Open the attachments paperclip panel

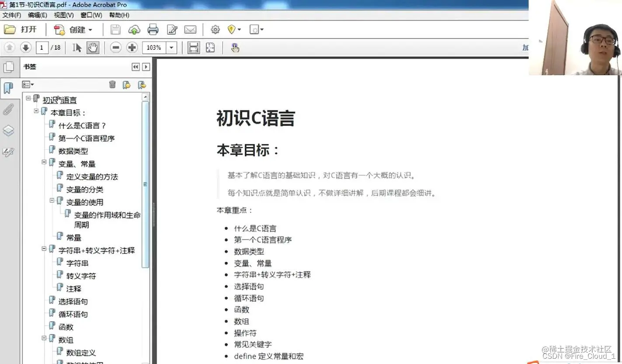pyautogui.click(x=10, y=109)
